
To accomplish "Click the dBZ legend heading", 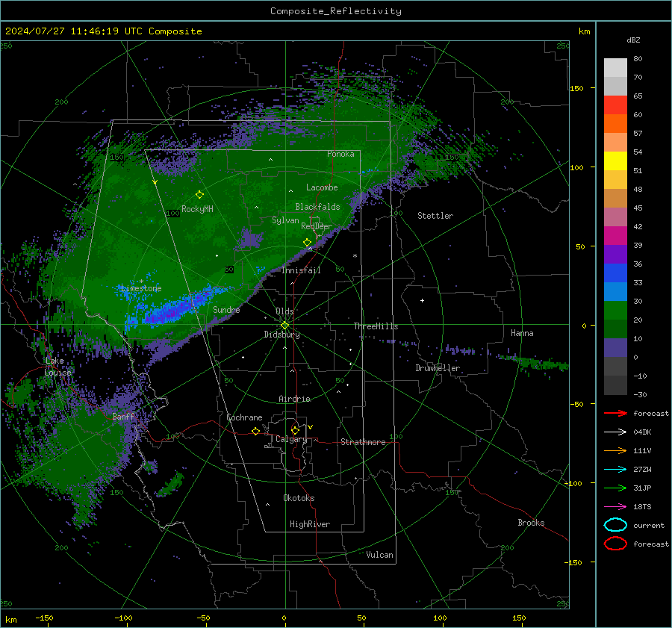I will pos(633,40).
